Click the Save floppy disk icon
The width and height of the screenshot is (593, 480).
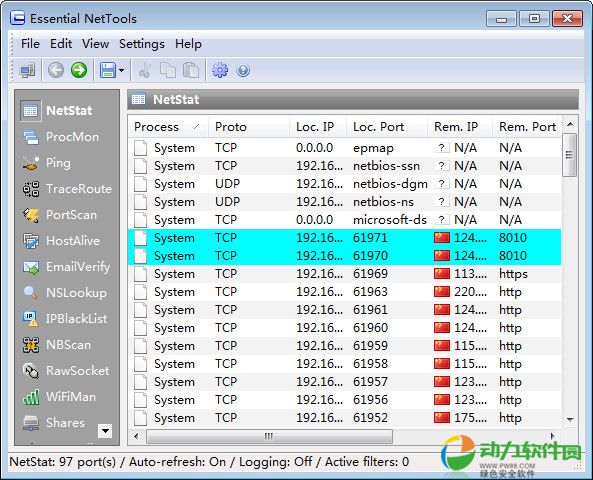[x=108, y=70]
